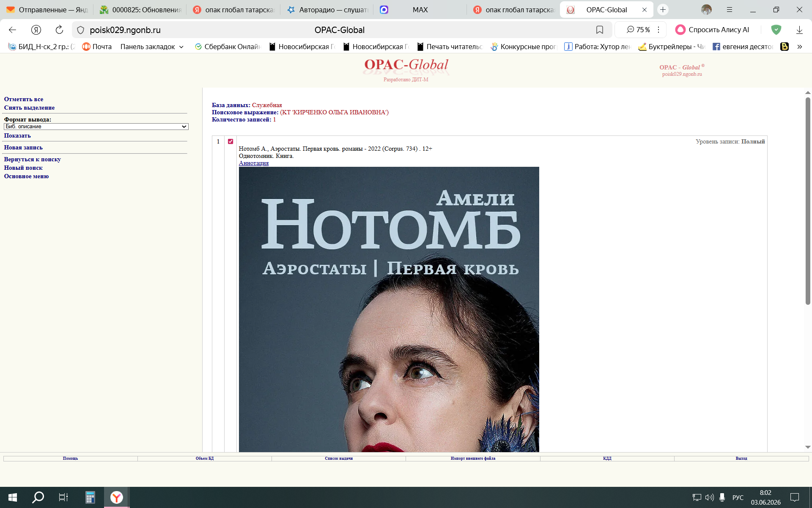
Task: Open the БИД_Н-ск_2 гр. bookmark
Action: [41, 47]
